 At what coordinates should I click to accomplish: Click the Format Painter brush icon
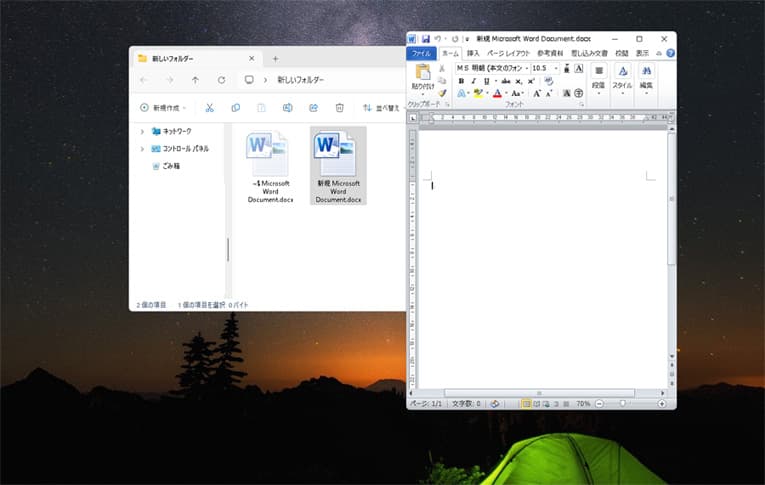(442, 93)
